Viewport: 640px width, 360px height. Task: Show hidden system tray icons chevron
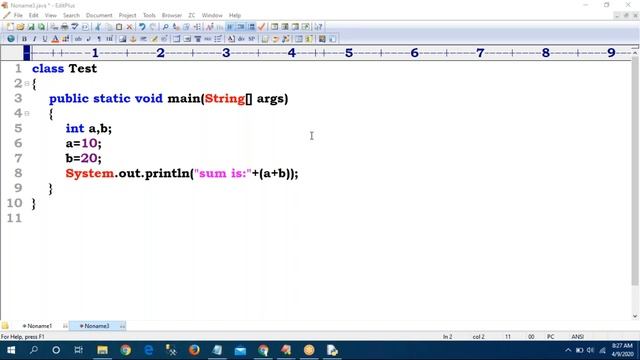tap(568, 350)
